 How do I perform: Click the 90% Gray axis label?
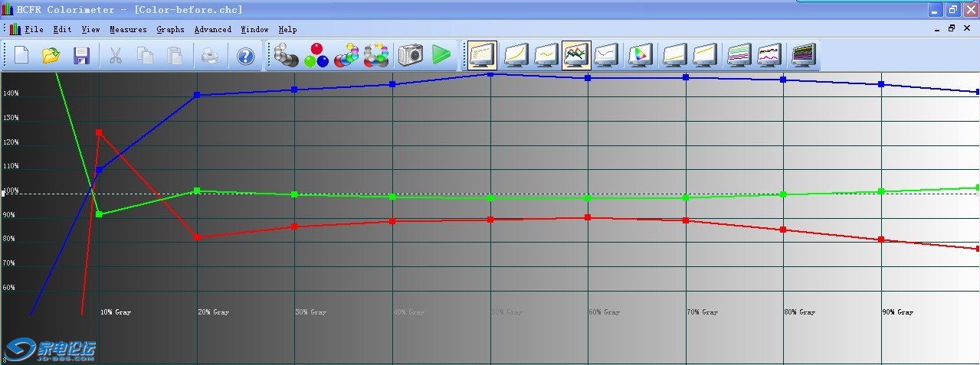pos(897,312)
